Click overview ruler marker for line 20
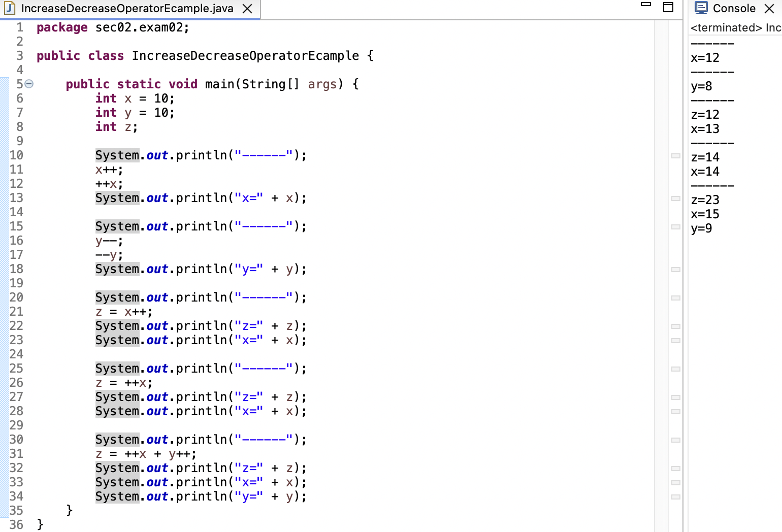 click(676, 298)
